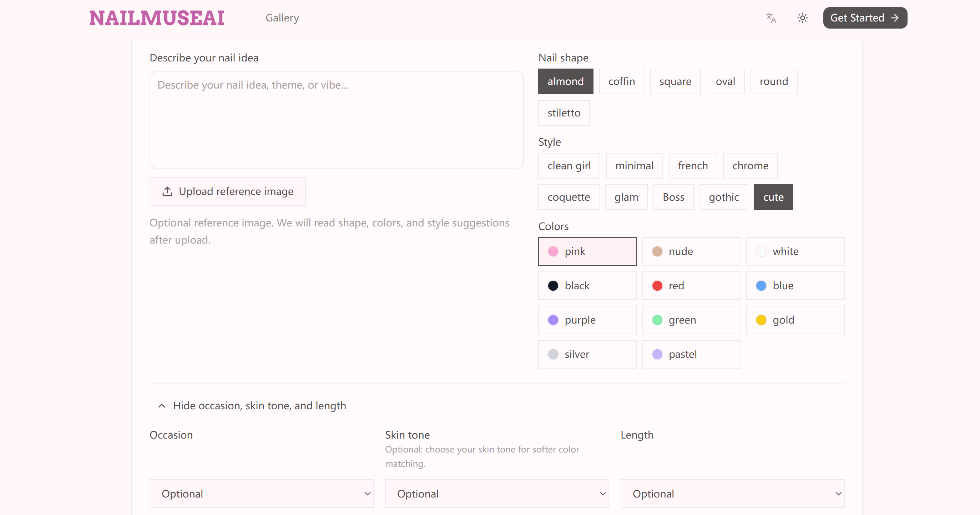This screenshot has height=515, width=980.
Task: Pick the nude color option
Action: (691, 251)
